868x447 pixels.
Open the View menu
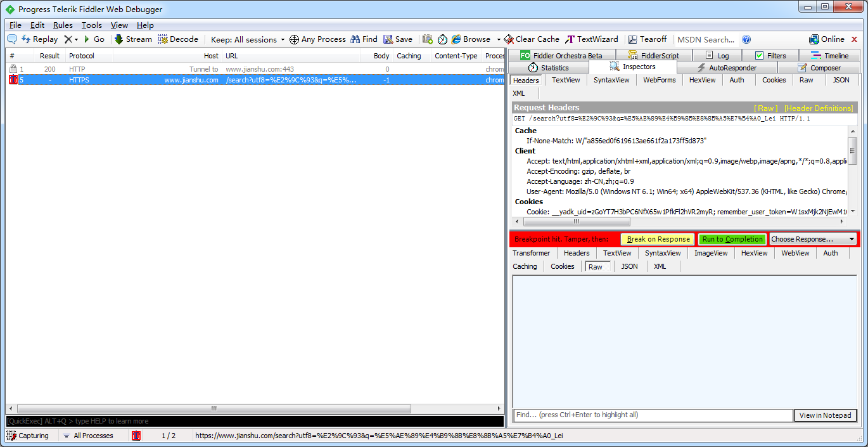click(119, 25)
